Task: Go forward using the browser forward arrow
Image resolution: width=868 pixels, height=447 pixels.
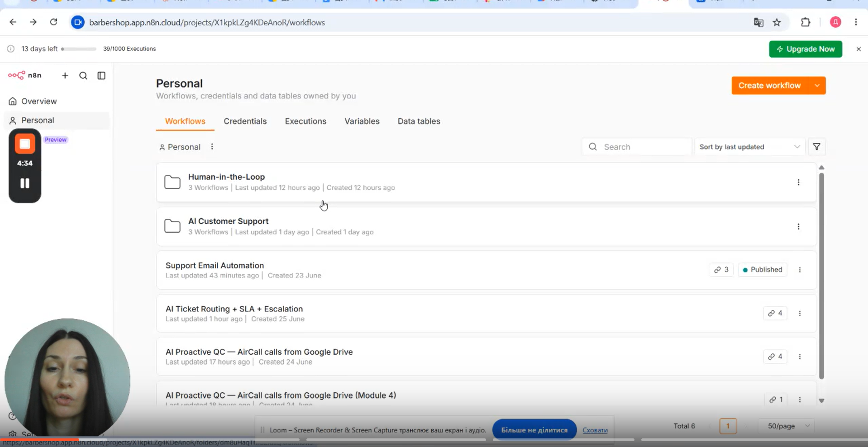Action: (33, 22)
